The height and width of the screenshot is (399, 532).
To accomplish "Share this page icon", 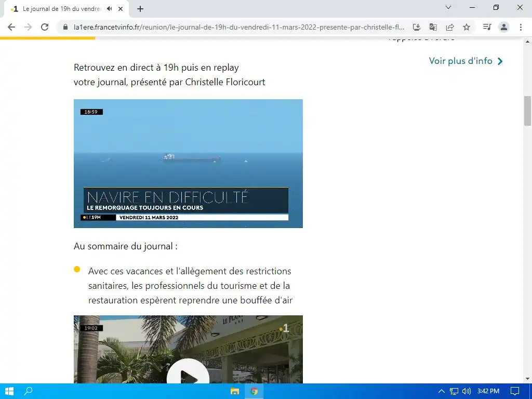I will [x=450, y=27].
